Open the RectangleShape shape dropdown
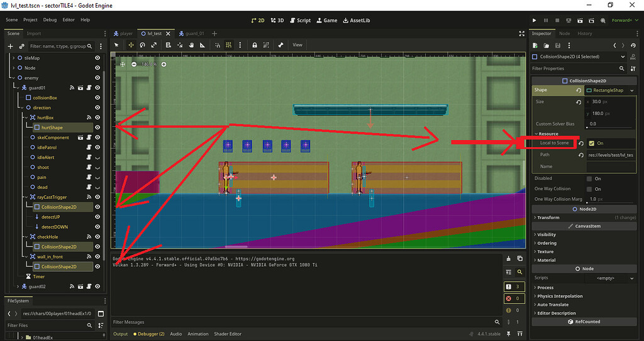The height and width of the screenshot is (341, 644). [x=608, y=90]
